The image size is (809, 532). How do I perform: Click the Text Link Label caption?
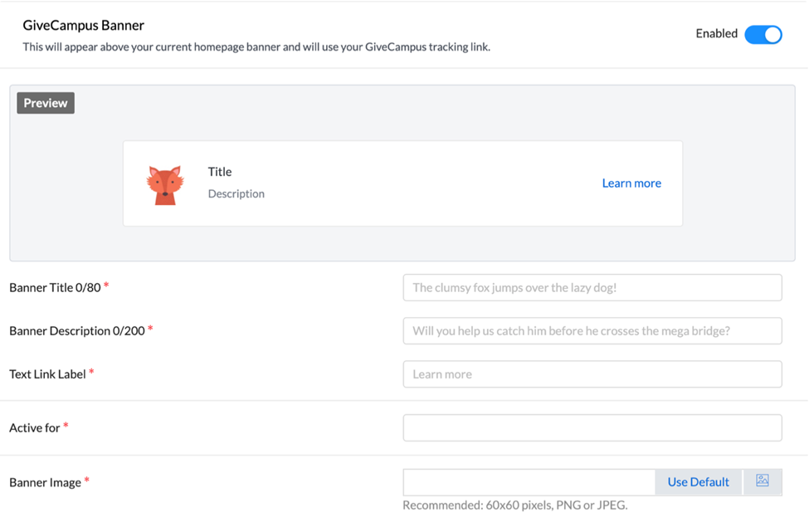47,374
